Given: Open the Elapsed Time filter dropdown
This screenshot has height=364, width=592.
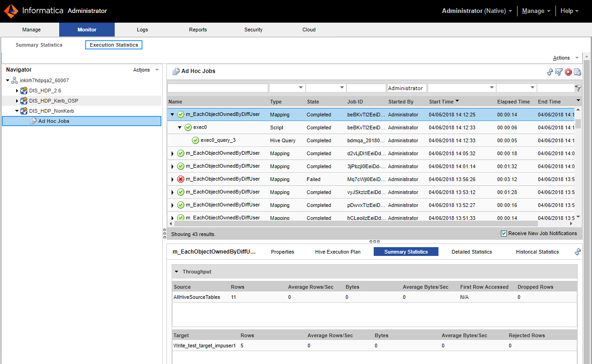Looking at the screenshot, I should (x=532, y=88).
